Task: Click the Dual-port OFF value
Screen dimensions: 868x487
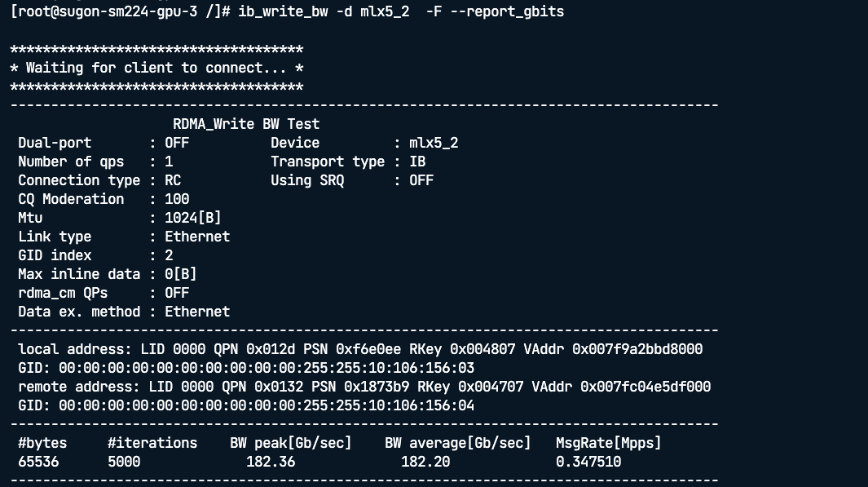Action: [177, 143]
